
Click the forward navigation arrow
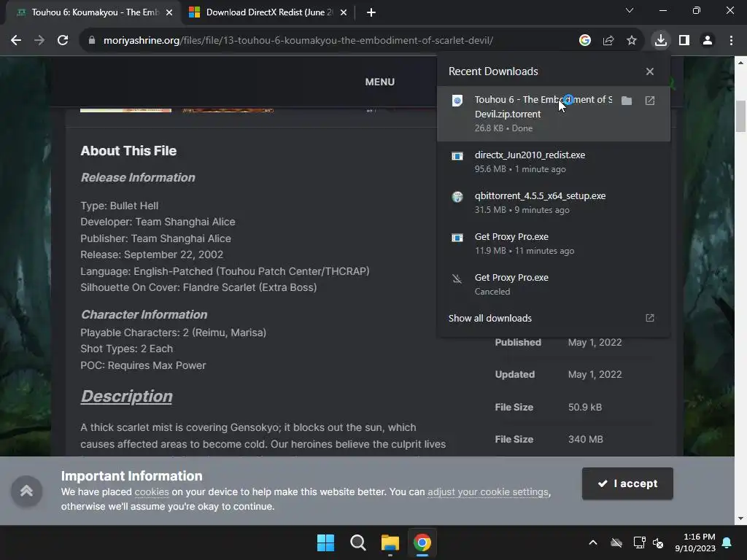pyautogui.click(x=39, y=41)
